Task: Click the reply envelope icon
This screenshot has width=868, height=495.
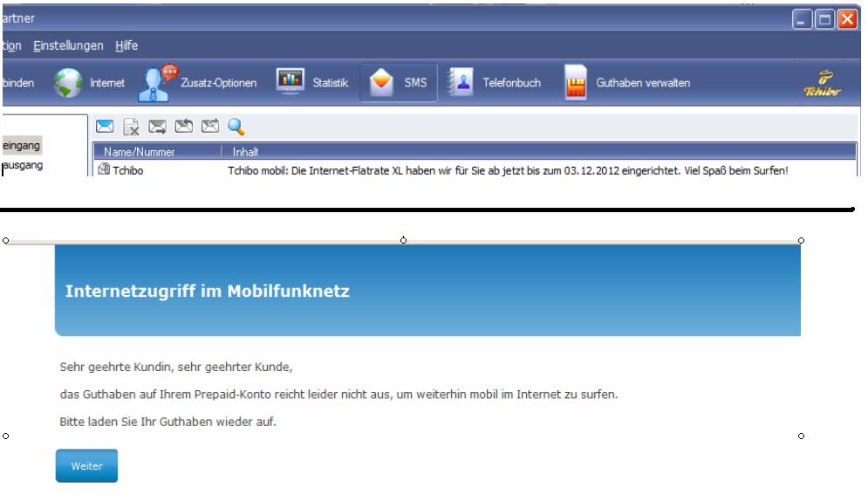Action: click(x=184, y=127)
